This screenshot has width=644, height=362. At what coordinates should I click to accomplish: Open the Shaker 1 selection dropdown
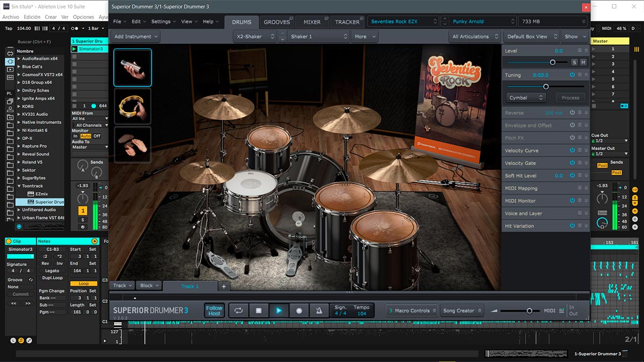point(319,36)
